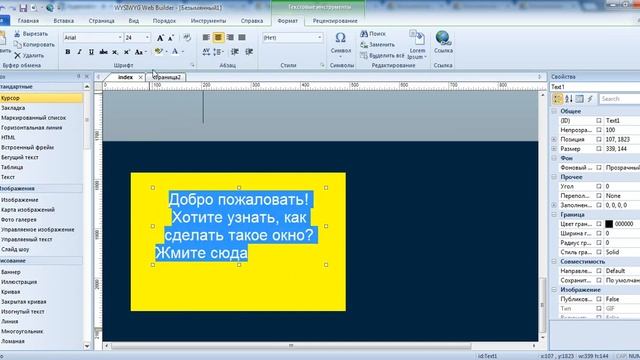Screen dimensions: 640x360
Task: Click the toolbox scroll down arrow
Action: click(x=87, y=346)
